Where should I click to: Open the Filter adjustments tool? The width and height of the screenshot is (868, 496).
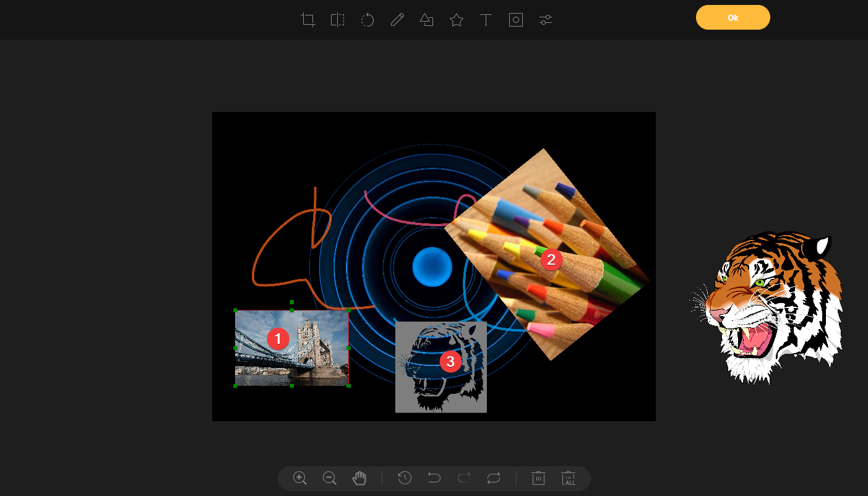pyautogui.click(x=545, y=19)
